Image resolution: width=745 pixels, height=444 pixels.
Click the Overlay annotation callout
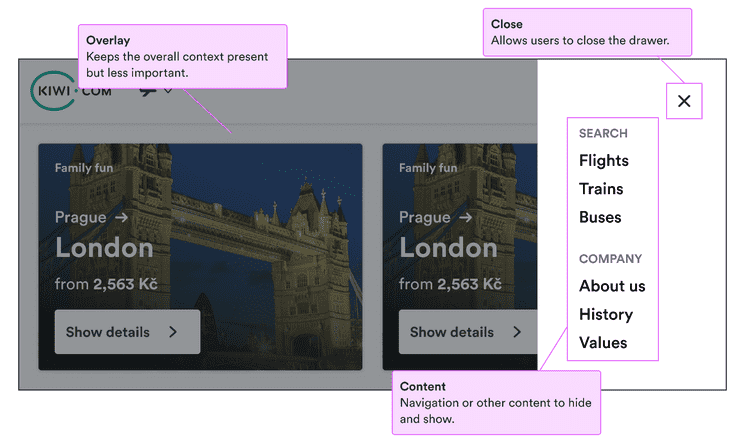[x=182, y=56]
